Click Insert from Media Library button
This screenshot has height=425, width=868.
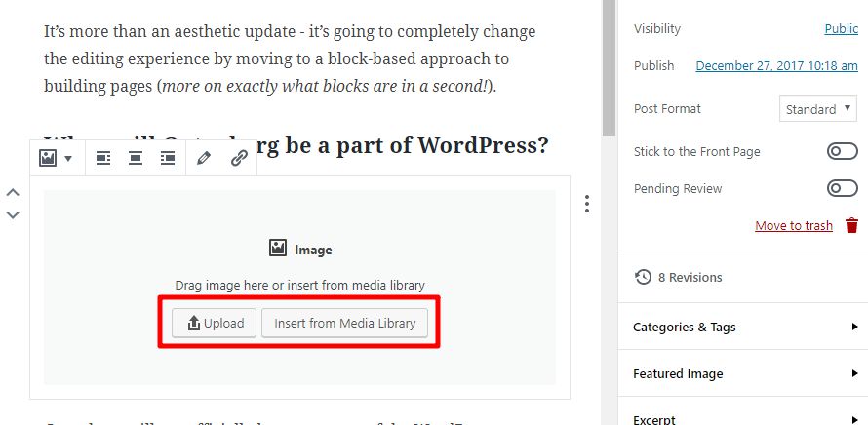coord(345,324)
